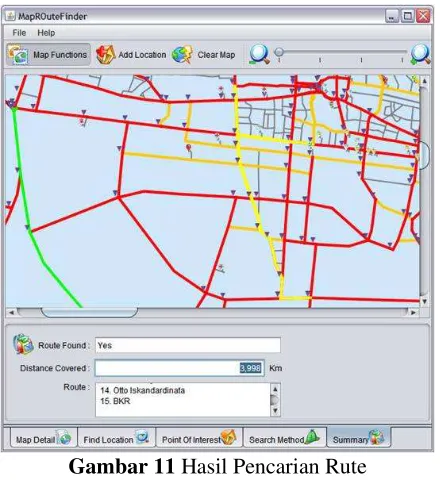The height and width of the screenshot is (480, 440).
Task: Click the map's vertical scrollbar down arrow
Action: [424, 301]
